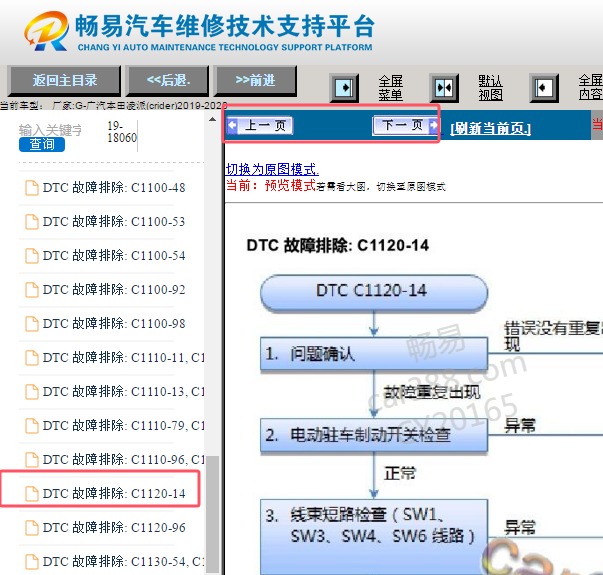
Task: Go forward with >>前进 button
Action: (255, 80)
